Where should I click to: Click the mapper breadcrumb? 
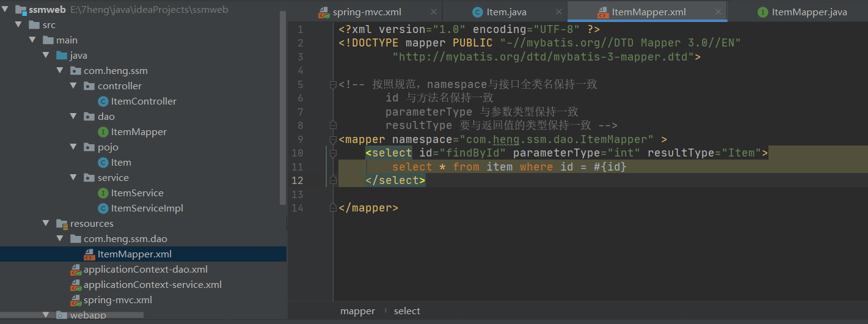pyautogui.click(x=357, y=311)
